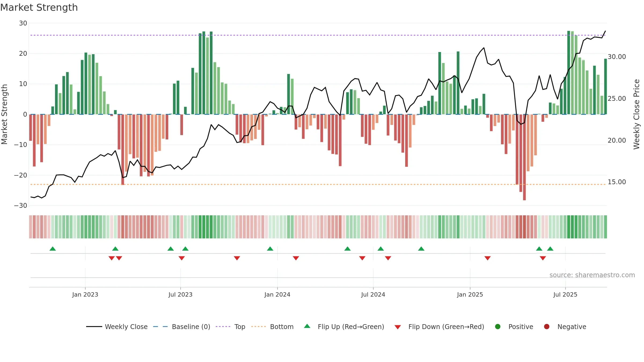The image size is (644, 362).
Task: Click the vertical Market Strength axis title
Action: click(5, 114)
